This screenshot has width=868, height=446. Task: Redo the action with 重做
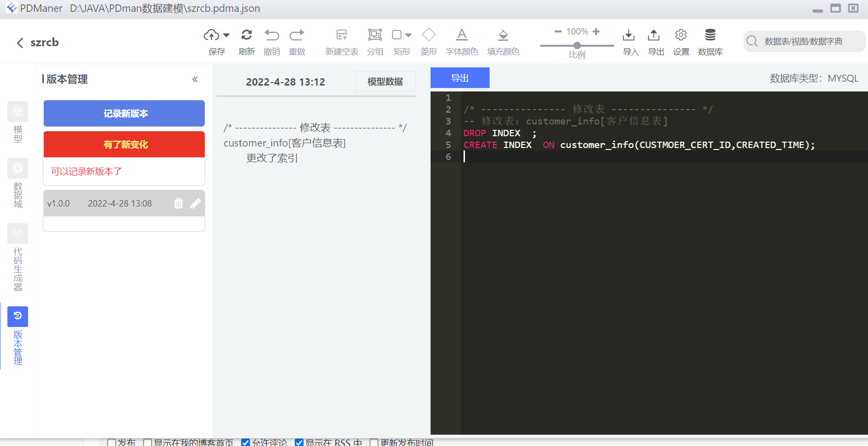pyautogui.click(x=297, y=42)
